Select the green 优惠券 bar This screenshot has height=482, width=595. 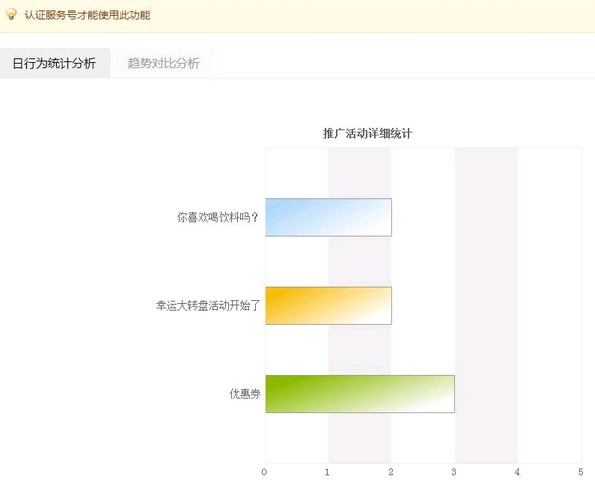pyautogui.click(x=360, y=394)
